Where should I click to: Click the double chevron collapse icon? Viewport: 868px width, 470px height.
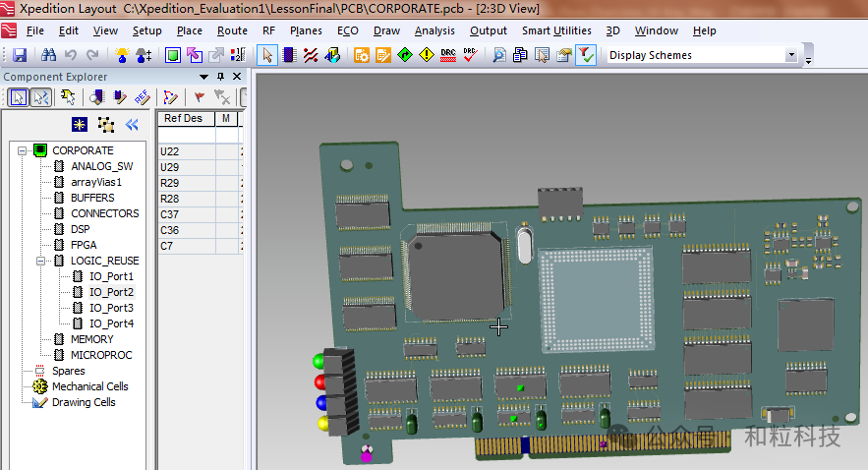point(132,125)
